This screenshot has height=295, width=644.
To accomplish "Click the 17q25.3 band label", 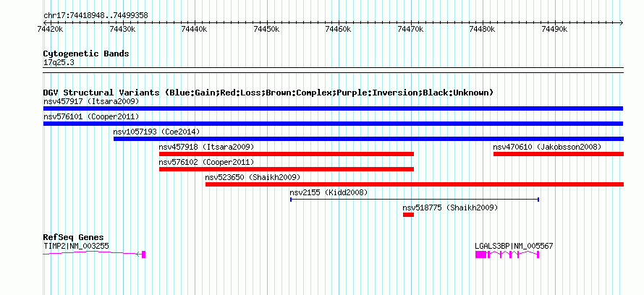I will (x=59, y=63).
